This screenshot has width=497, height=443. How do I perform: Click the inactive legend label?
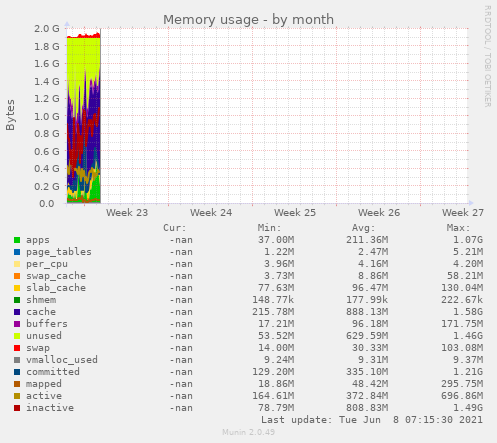[x=50, y=408]
